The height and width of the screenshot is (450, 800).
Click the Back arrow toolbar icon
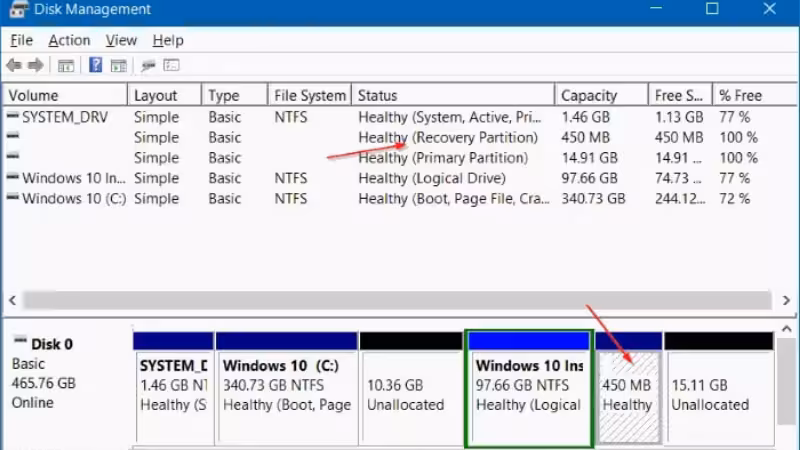[14, 65]
